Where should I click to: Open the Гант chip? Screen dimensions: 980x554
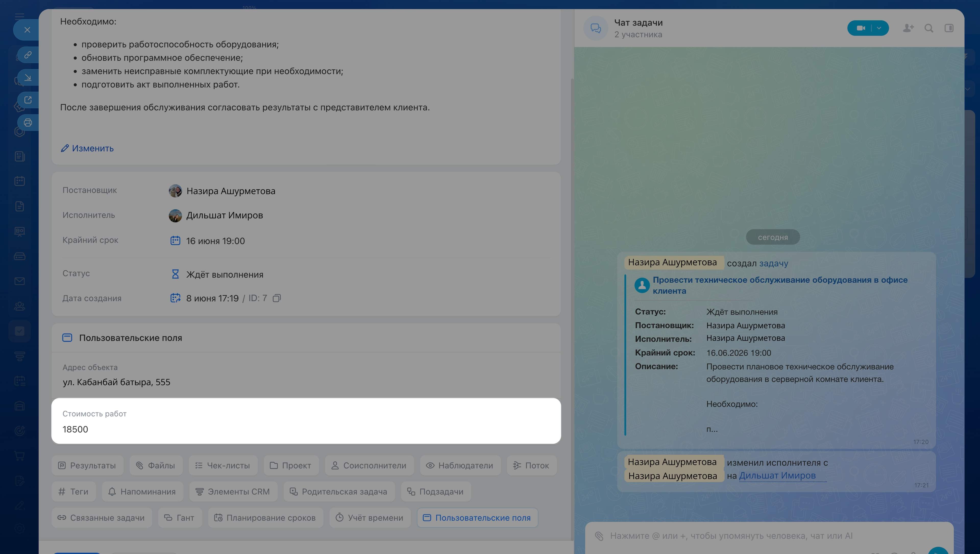click(x=180, y=518)
